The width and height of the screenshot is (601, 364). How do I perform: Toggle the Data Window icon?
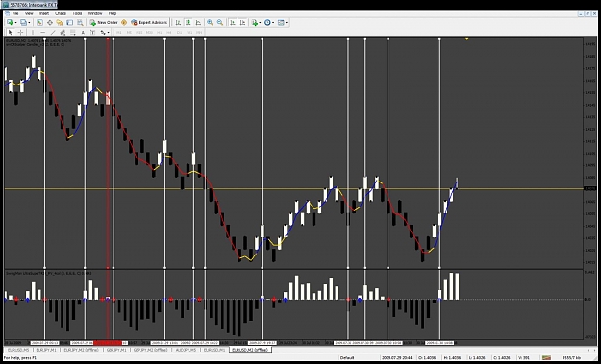50,23
